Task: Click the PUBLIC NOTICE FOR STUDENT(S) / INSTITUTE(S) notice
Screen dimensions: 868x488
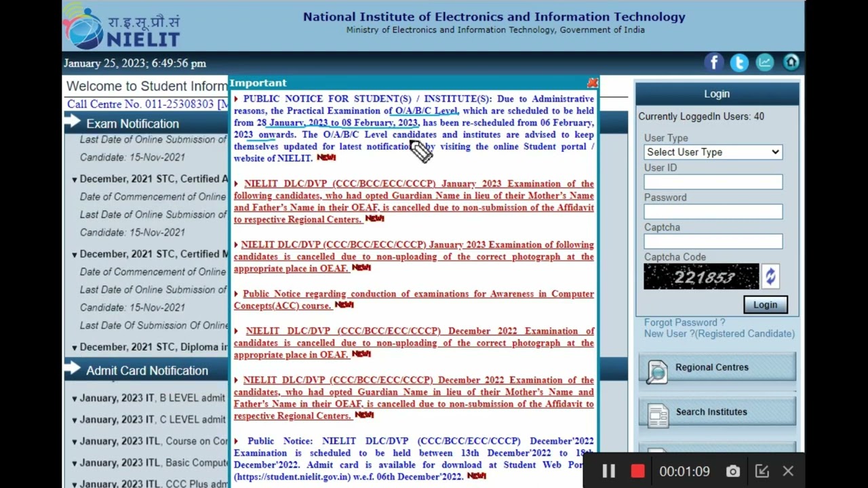Action: pos(414,128)
